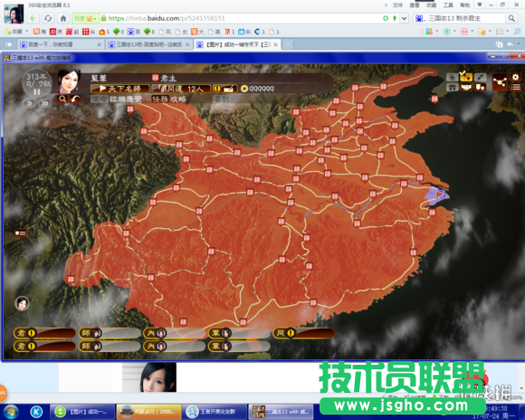Click the browser search magnifier button
Image resolution: width=525 pixels, height=420 pixels.
point(511,18)
